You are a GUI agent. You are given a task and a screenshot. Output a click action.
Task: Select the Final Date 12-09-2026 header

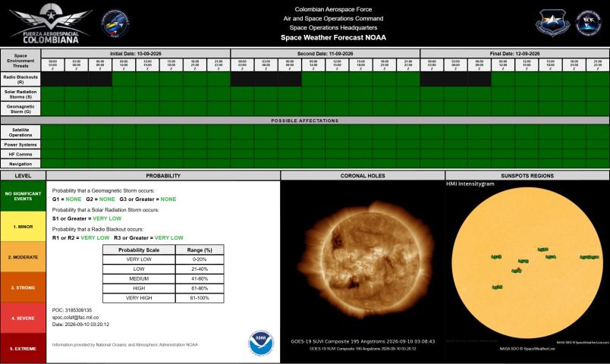[x=514, y=54]
